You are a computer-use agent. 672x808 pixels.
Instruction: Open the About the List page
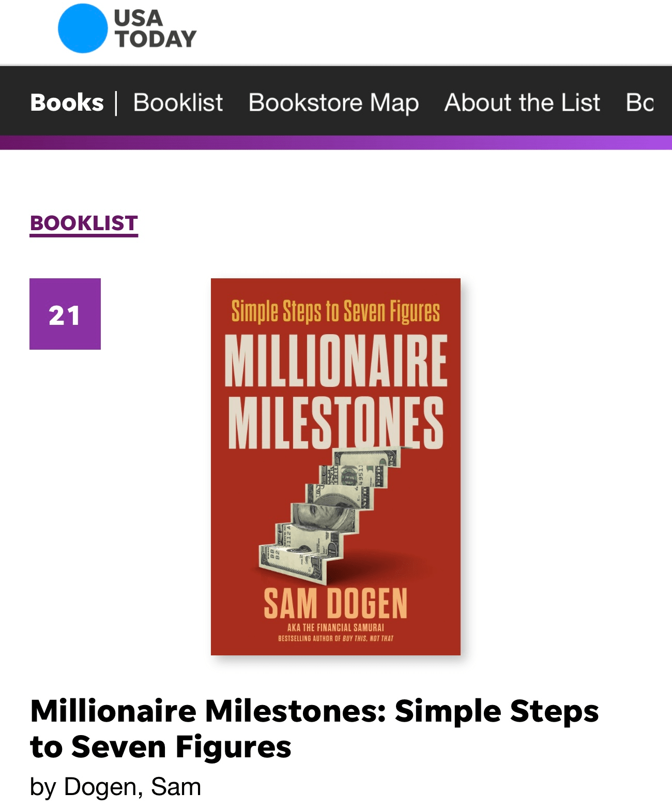pyautogui.click(x=522, y=102)
